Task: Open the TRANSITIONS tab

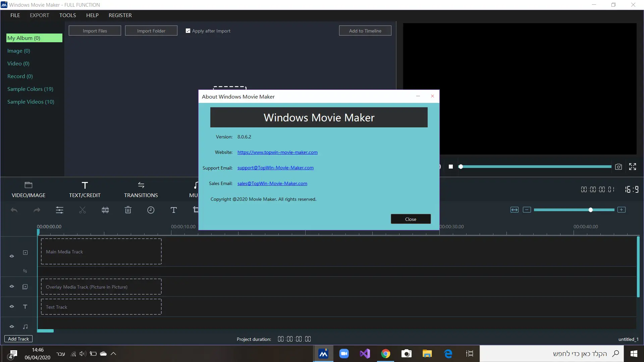Action: pyautogui.click(x=141, y=189)
